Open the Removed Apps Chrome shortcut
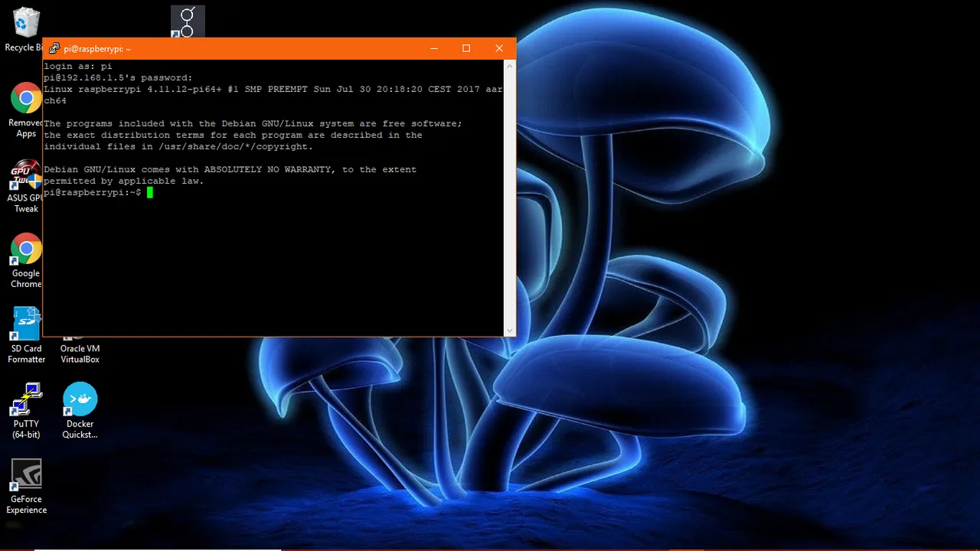 click(x=25, y=110)
